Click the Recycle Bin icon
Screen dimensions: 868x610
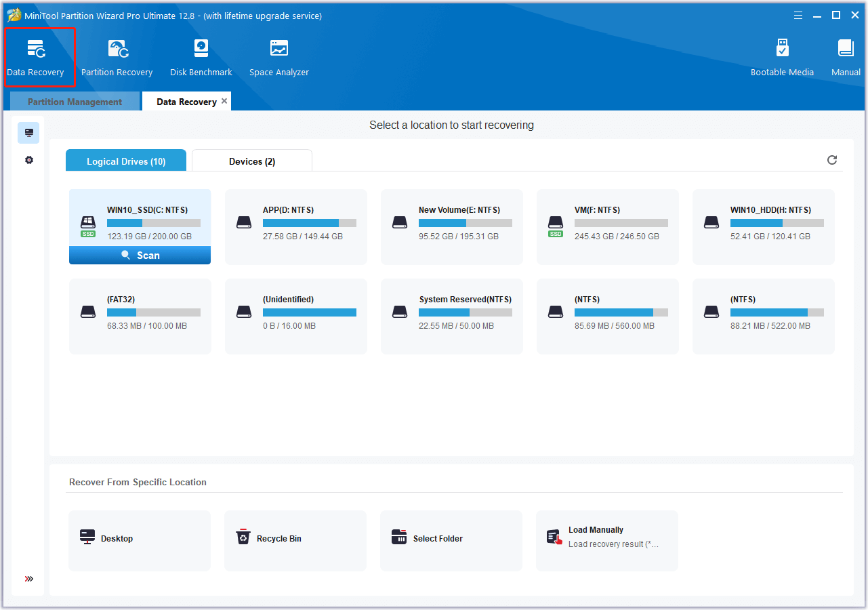click(x=243, y=537)
